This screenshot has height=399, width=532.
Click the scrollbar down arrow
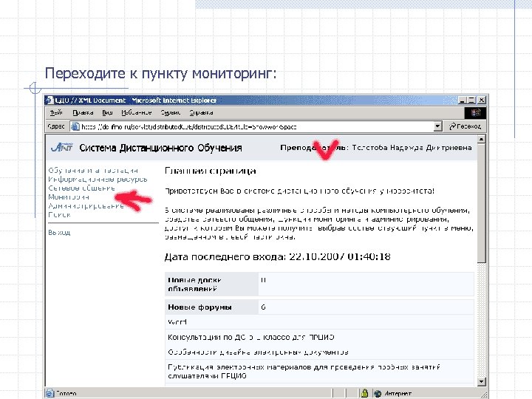click(481, 382)
